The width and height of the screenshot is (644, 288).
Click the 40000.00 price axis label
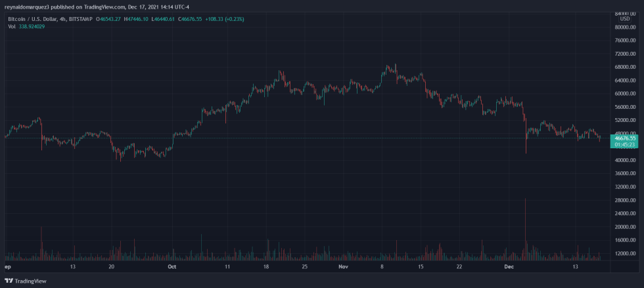[x=625, y=160]
